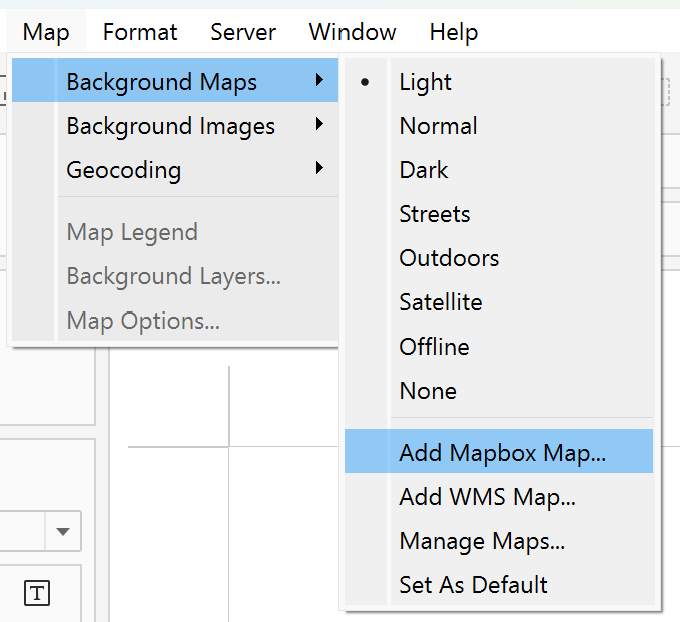Select the Normal background map

point(499,126)
